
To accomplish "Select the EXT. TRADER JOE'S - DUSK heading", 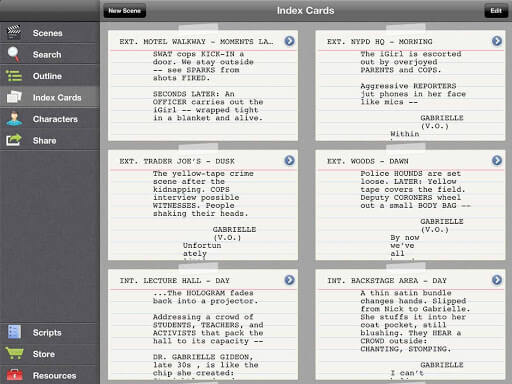I will [177, 161].
